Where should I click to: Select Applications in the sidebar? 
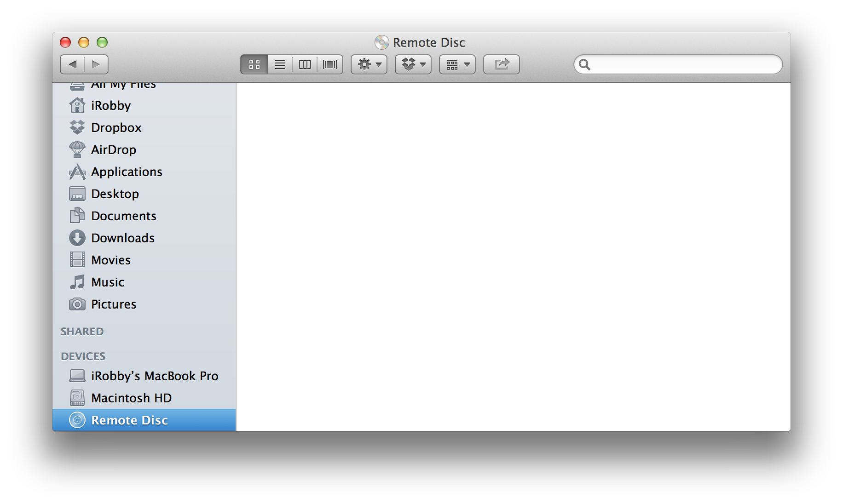(x=144, y=172)
